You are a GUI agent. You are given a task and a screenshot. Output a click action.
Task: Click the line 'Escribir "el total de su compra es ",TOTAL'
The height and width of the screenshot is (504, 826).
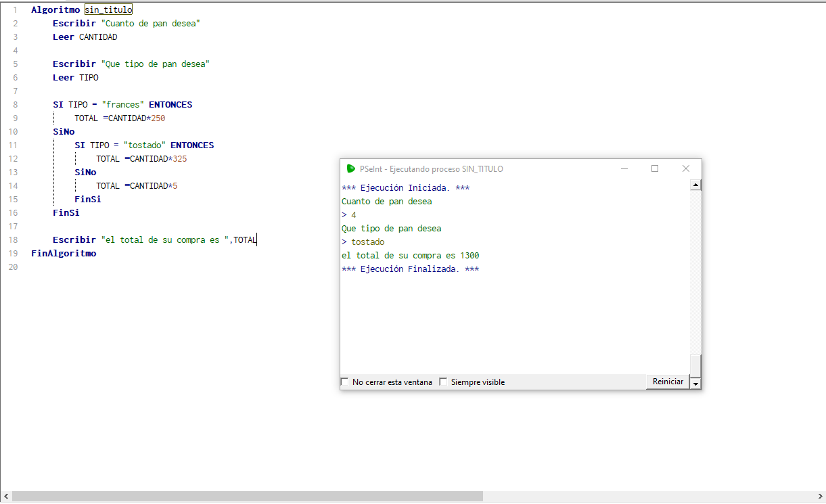pyautogui.click(x=155, y=240)
